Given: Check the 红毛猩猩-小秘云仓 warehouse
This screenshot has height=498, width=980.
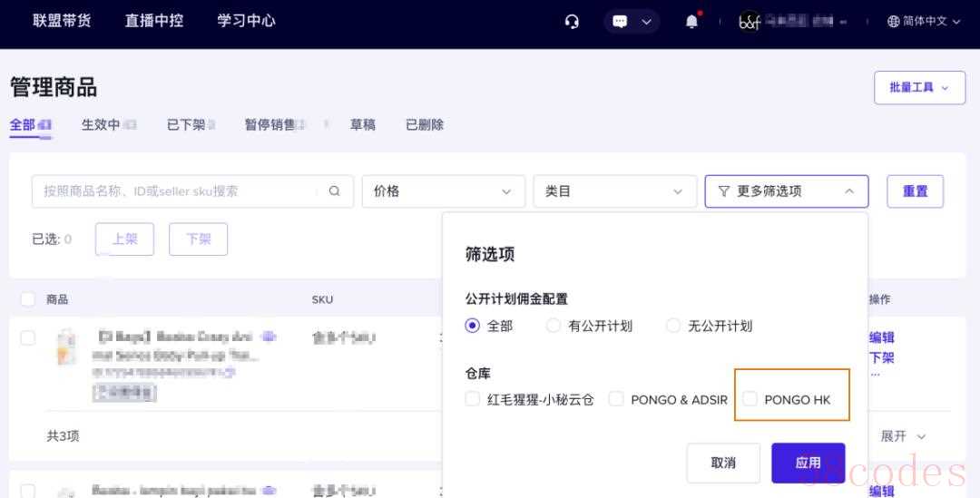Looking at the screenshot, I should coord(473,399).
